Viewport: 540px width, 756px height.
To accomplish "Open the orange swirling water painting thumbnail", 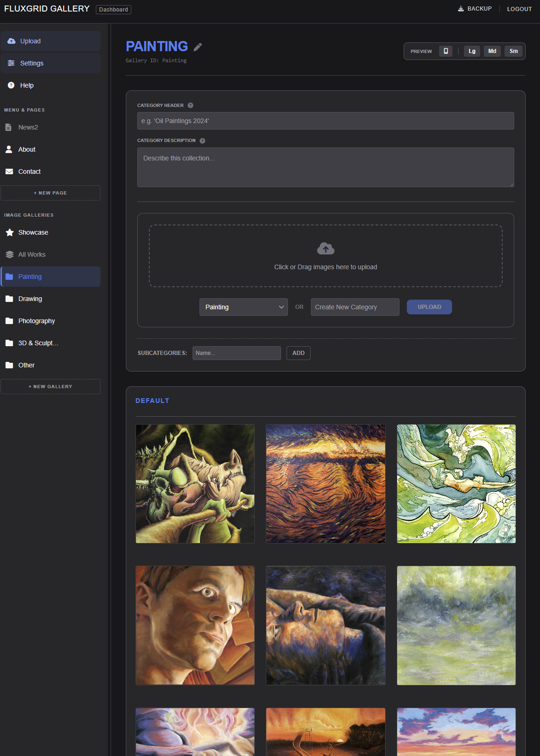I will (326, 484).
